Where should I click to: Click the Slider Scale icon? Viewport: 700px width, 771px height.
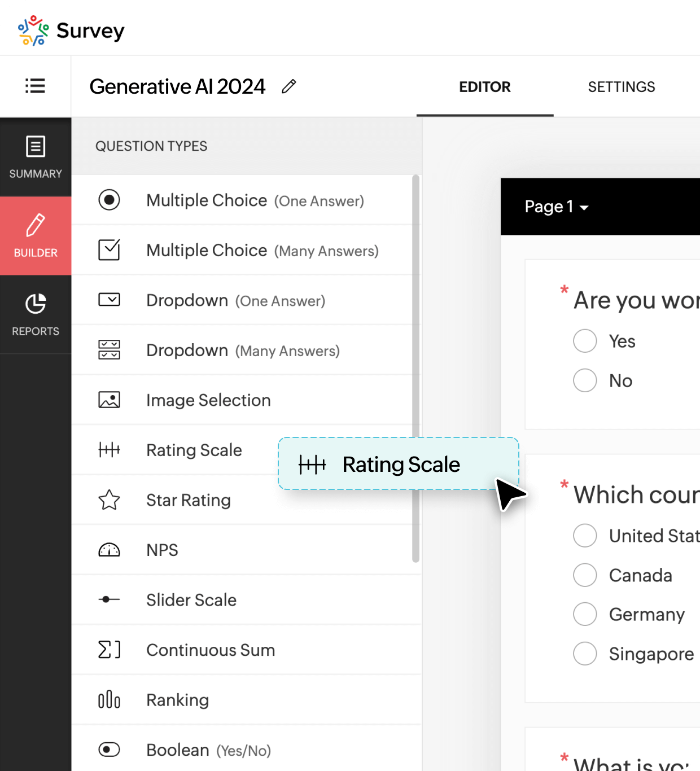(109, 599)
